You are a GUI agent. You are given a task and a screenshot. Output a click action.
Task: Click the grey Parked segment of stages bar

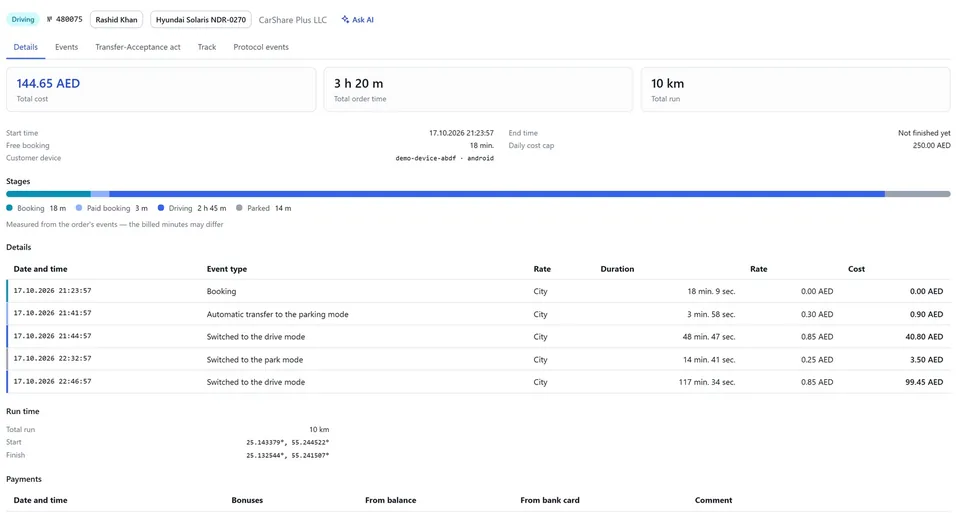(x=917, y=194)
